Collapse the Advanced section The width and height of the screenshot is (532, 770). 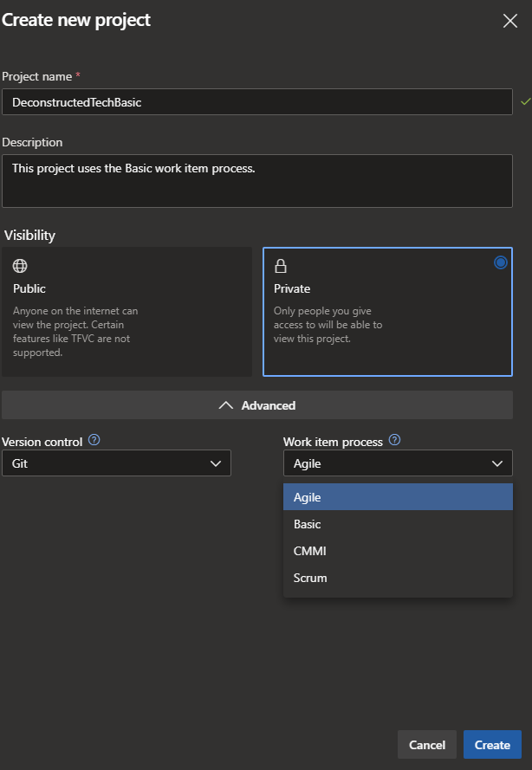[257, 405]
